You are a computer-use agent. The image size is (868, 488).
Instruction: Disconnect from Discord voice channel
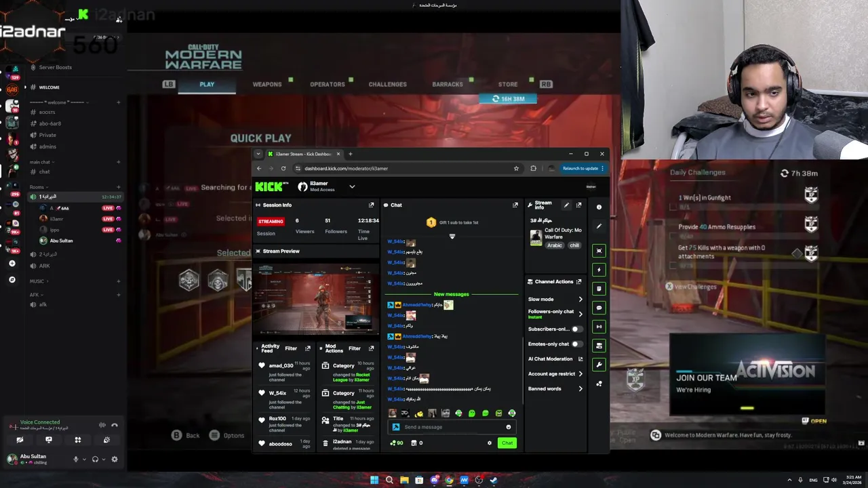point(115,425)
